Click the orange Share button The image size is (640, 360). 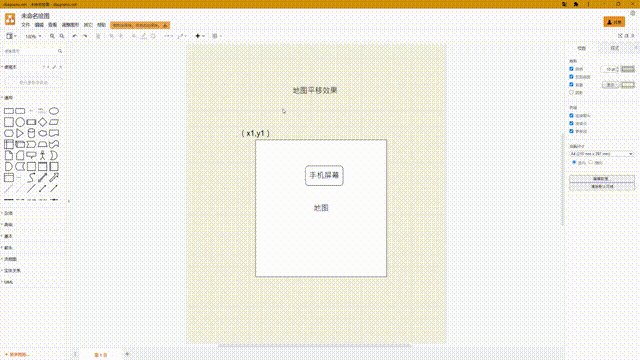pos(614,22)
